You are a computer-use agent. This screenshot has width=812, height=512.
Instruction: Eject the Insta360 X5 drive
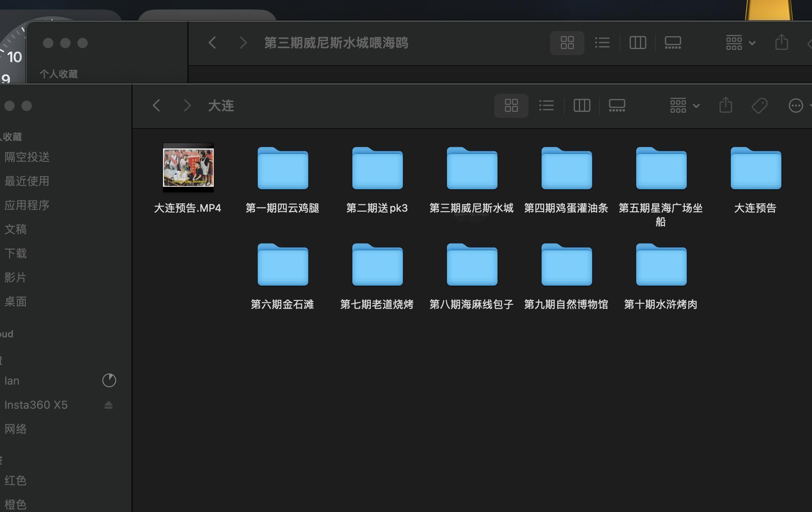(108, 405)
